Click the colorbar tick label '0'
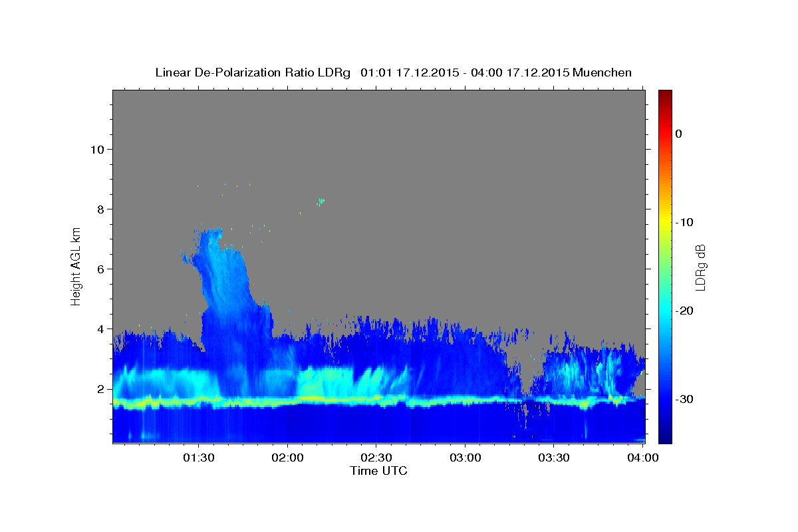 click(x=679, y=134)
